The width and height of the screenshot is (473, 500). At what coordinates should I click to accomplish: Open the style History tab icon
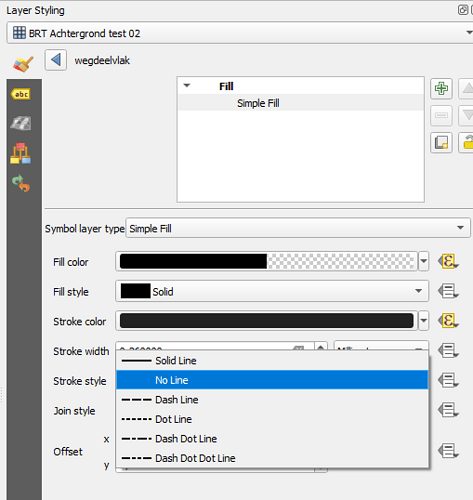coord(21,184)
